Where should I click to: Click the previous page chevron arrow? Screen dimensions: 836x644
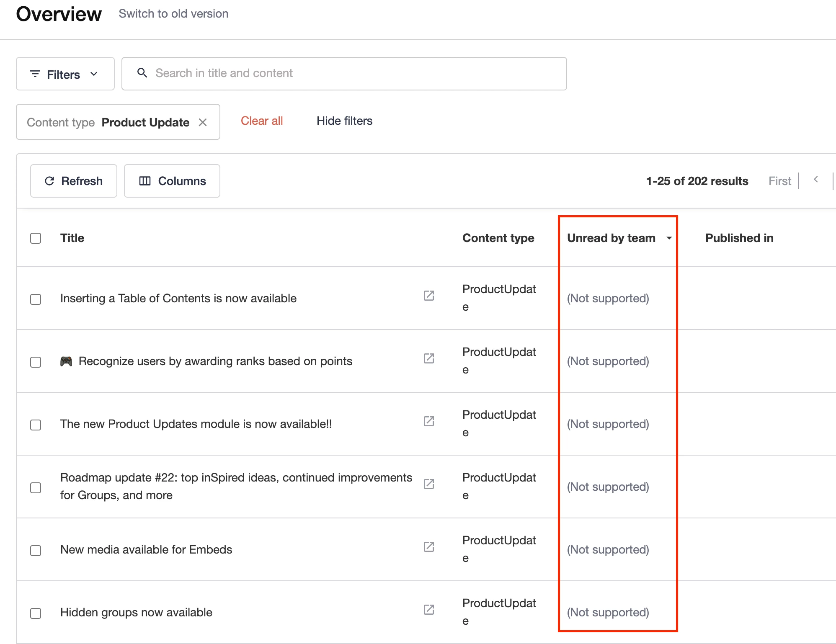click(x=816, y=180)
